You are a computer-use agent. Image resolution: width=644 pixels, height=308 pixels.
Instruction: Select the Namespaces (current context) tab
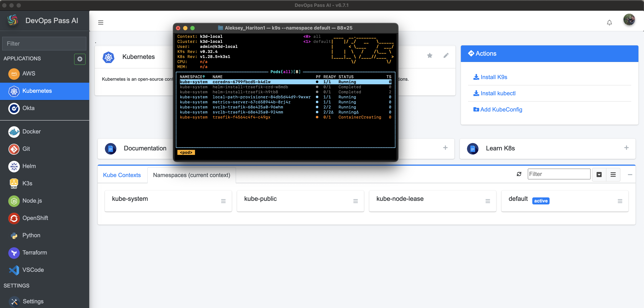point(192,175)
